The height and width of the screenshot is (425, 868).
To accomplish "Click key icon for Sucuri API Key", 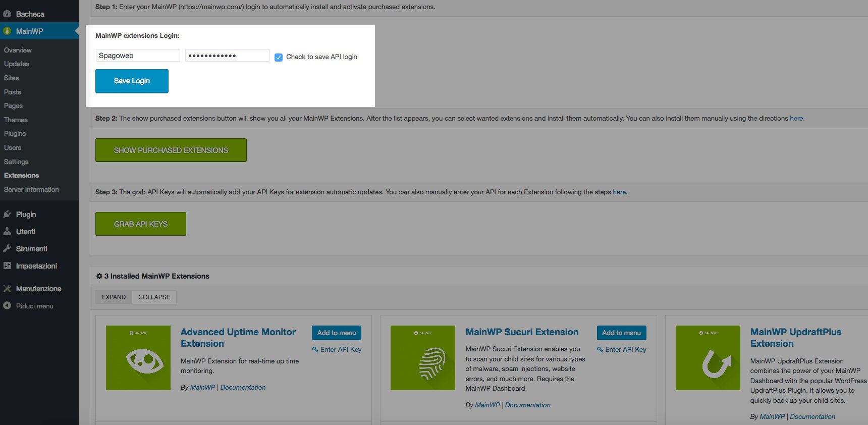I will [600, 349].
